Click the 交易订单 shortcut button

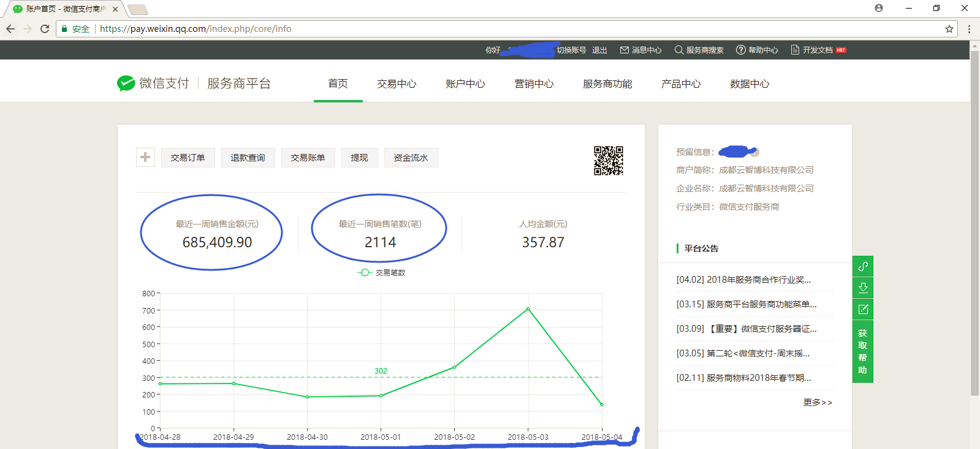[188, 158]
